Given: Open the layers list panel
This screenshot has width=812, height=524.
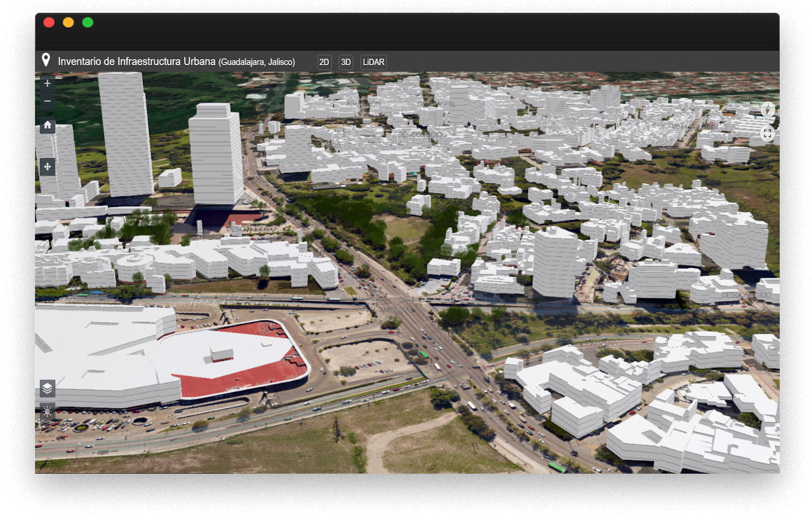Looking at the screenshot, I should coord(48,388).
